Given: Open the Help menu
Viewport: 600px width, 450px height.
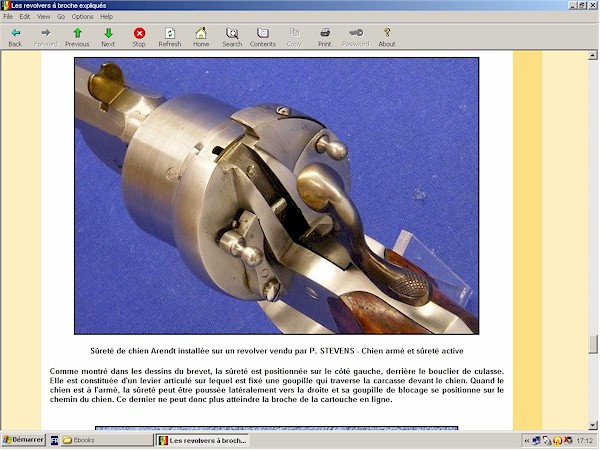Looking at the screenshot, I should [106, 17].
